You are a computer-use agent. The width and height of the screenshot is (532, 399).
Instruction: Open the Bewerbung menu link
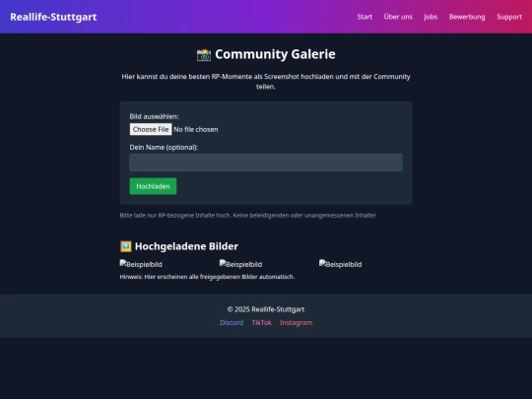coord(467,17)
